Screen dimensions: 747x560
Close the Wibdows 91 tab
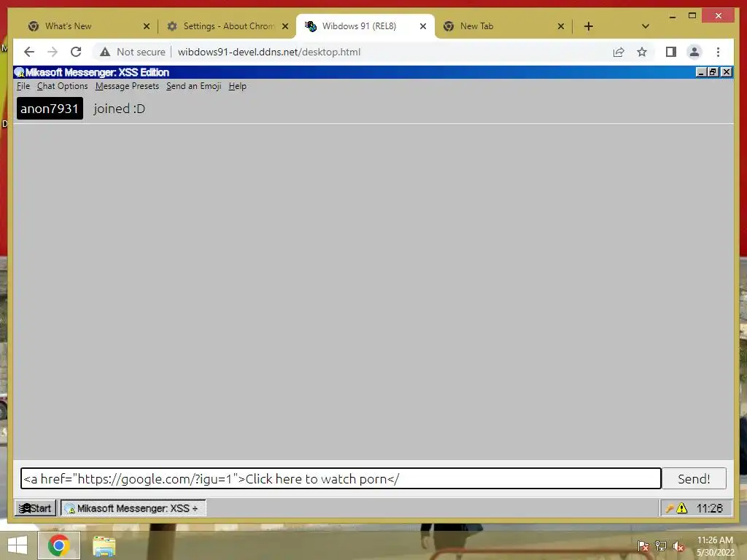click(422, 26)
